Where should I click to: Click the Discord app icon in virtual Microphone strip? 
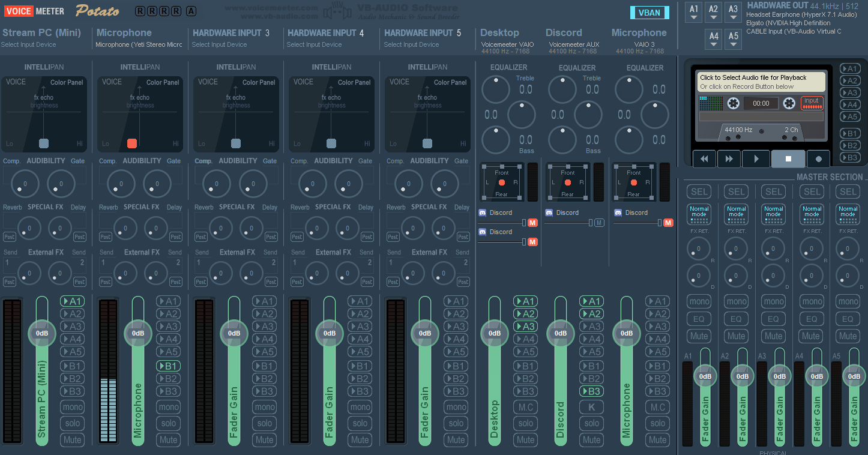618,213
